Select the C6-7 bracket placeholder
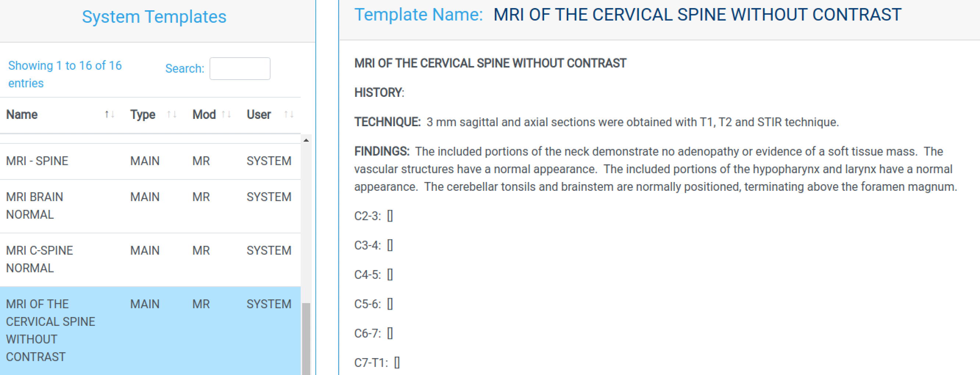 tap(390, 333)
